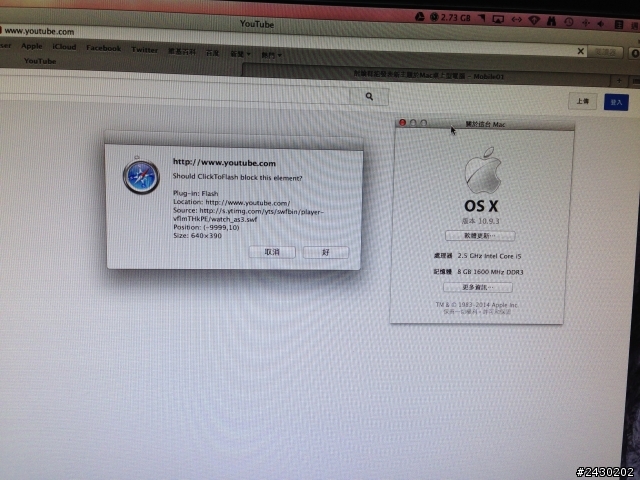Click the 'Position: (-9999,10)' line
640x480 pixels.
click(x=206, y=227)
